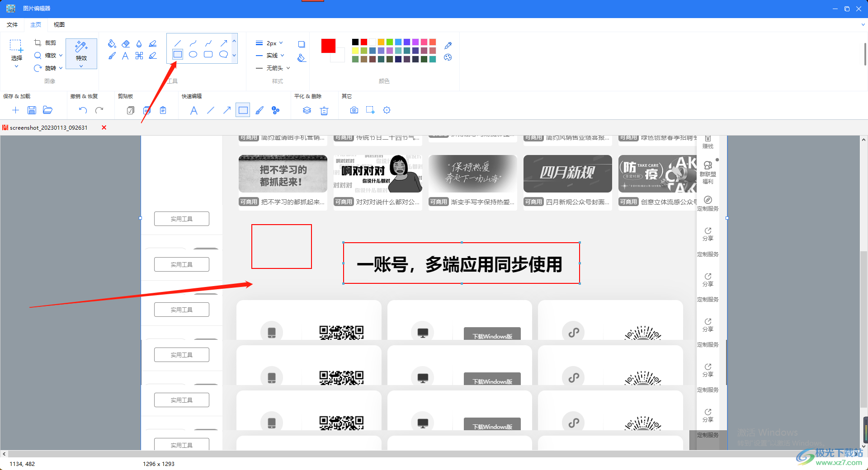
Task: Select the eraser tool
Action: [x=126, y=44]
